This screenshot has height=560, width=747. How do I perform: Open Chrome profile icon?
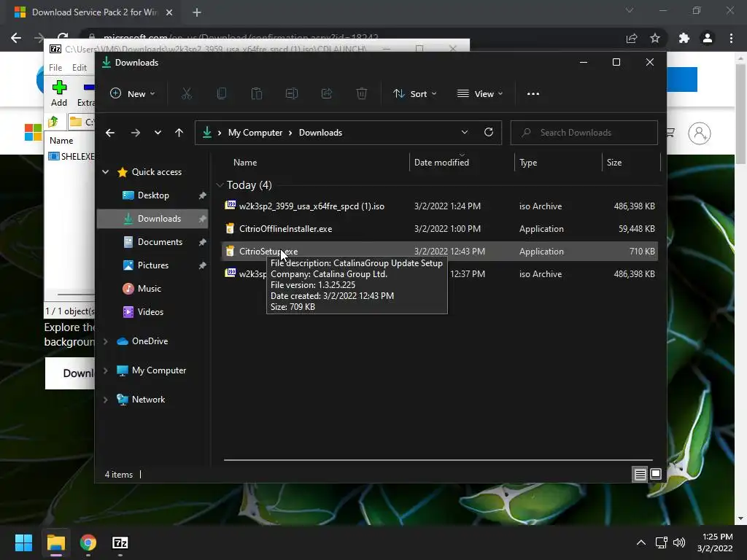708,38
